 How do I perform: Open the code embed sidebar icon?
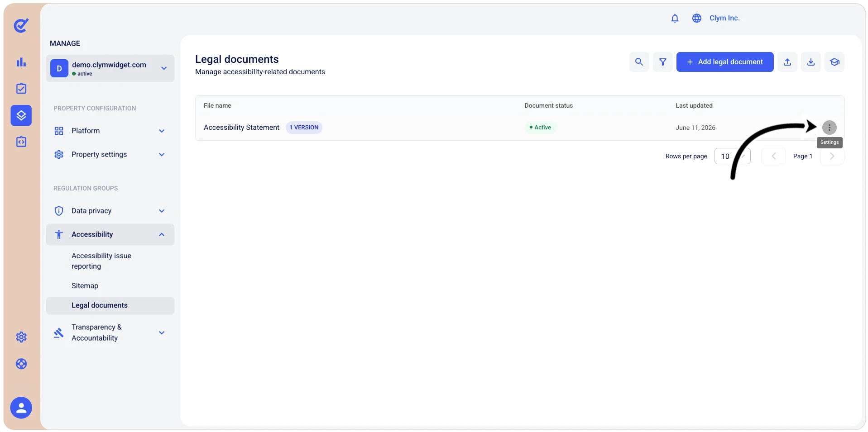(x=21, y=142)
